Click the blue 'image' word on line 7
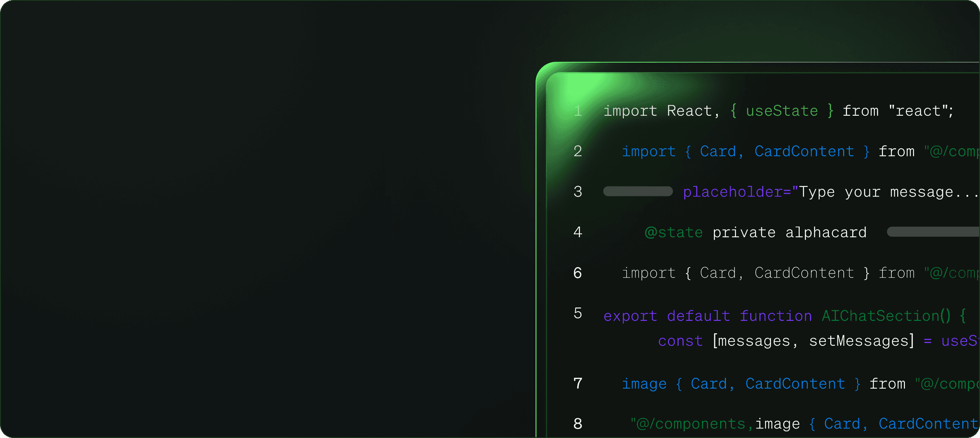The width and height of the screenshot is (980, 438). (x=644, y=384)
